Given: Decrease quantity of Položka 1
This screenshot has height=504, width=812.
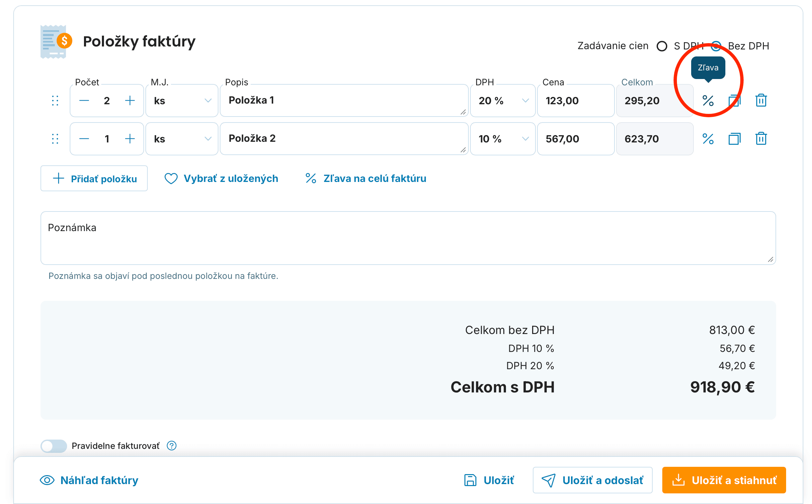Looking at the screenshot, I should tap(84, 100).
